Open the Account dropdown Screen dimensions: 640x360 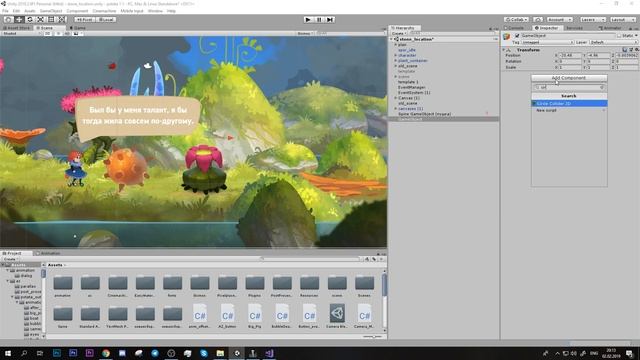coord(560,19)
